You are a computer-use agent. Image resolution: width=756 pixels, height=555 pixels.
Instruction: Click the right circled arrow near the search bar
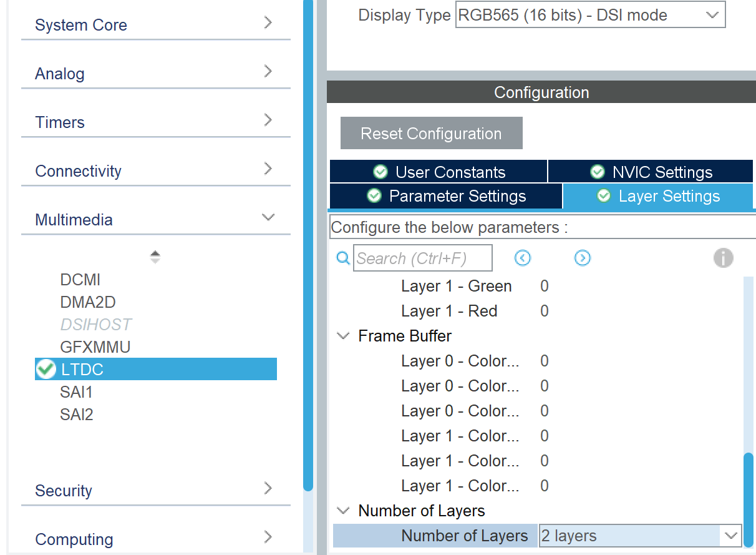pos(583,258)
